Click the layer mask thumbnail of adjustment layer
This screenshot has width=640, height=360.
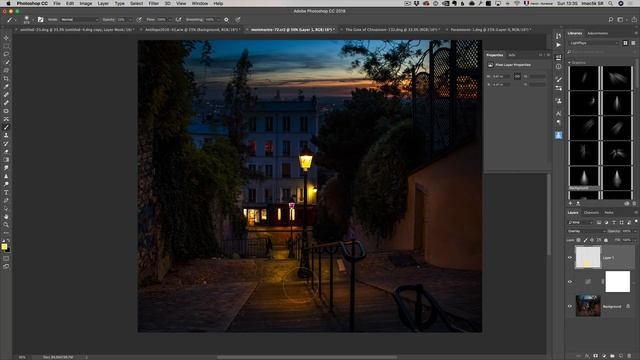(x=617, y=282)
